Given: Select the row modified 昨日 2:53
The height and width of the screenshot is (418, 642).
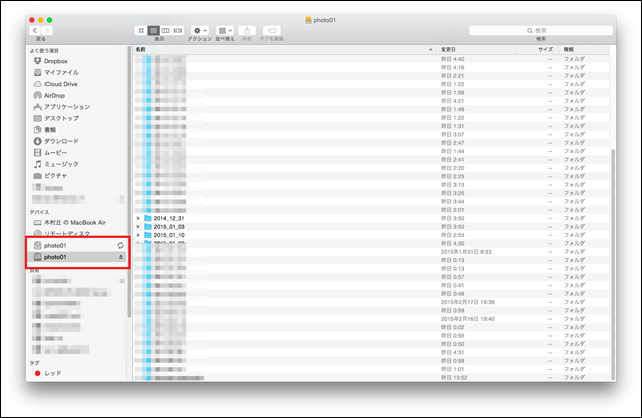Looking at the screenshot, I should tap(371, 235).
